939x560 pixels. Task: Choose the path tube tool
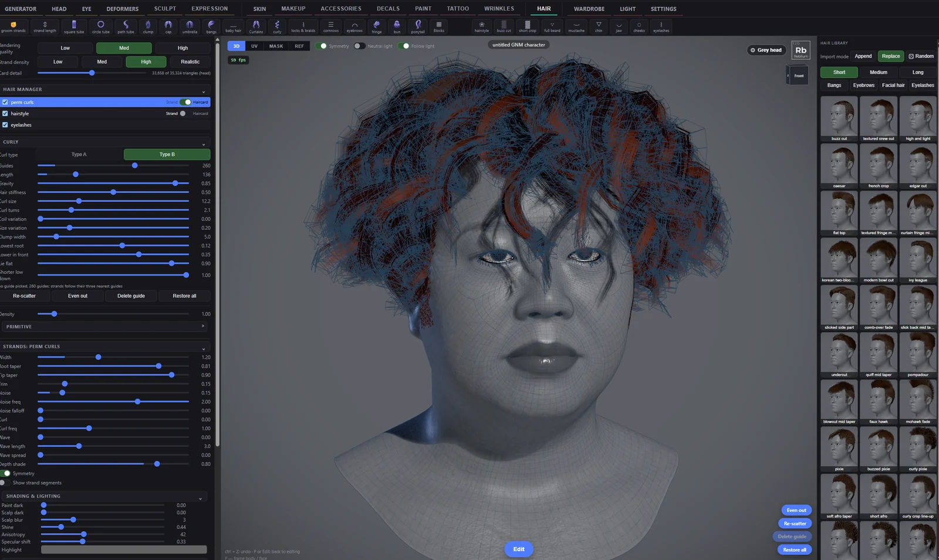coord(126,26)
